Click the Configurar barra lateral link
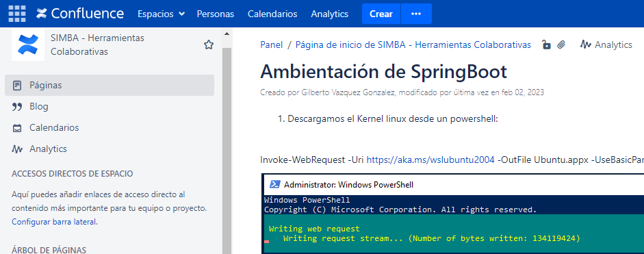The image size is (644, 254). click(x=55, y=222)
